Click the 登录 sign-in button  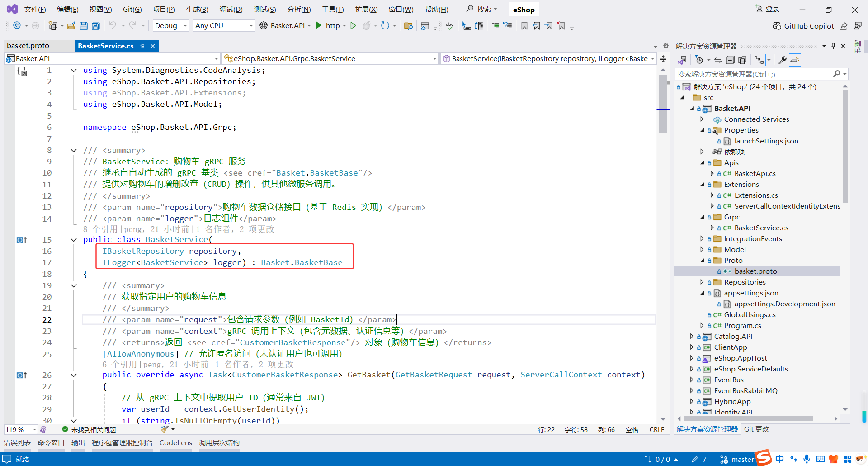(771, 9)
